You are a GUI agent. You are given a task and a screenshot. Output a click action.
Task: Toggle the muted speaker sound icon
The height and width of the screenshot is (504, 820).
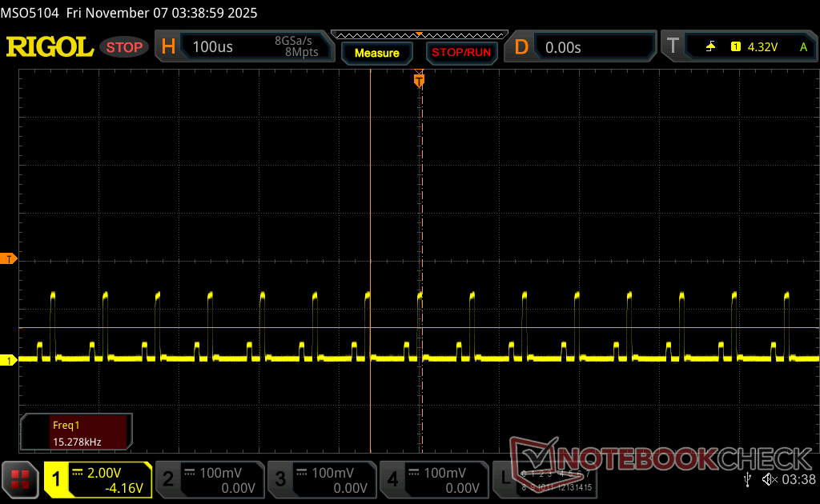coord(770,479)
